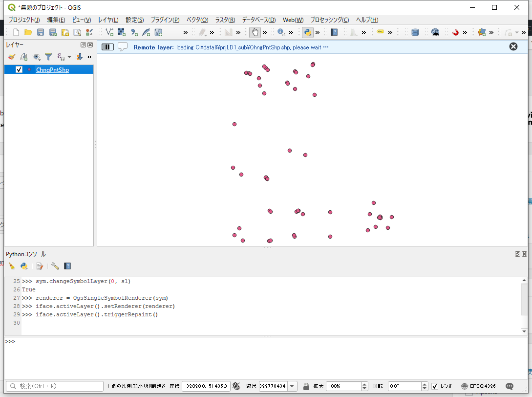Click the Clear Console broom icon

click(x=11, y=266)
